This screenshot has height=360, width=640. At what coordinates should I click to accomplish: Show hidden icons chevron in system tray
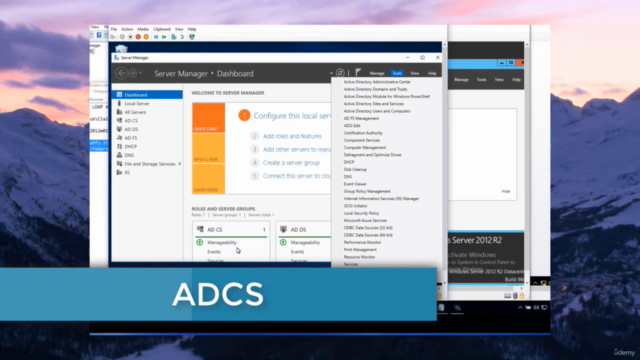tap(520, 308)
